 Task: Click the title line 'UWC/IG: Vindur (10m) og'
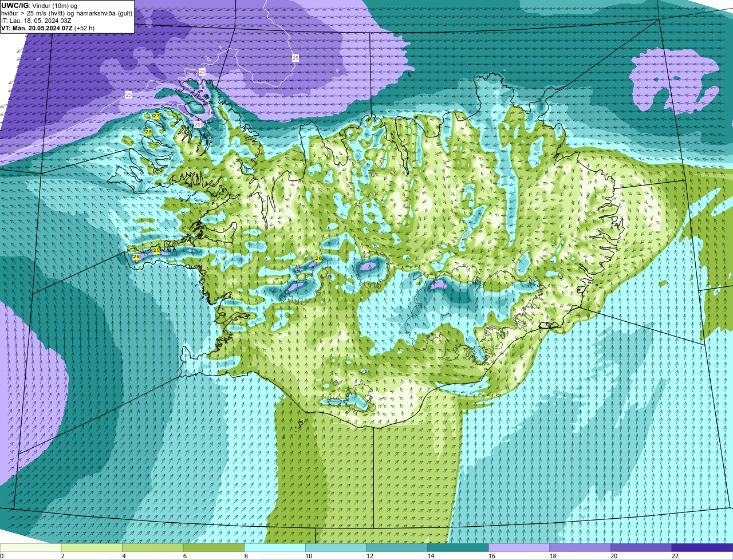tap(39, 5)
